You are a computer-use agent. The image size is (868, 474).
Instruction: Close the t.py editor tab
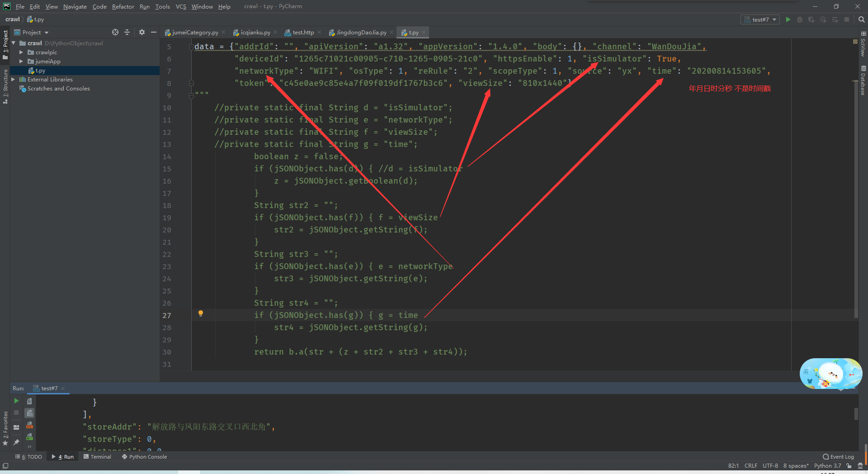pyautogui.click(x=424, y=32)
